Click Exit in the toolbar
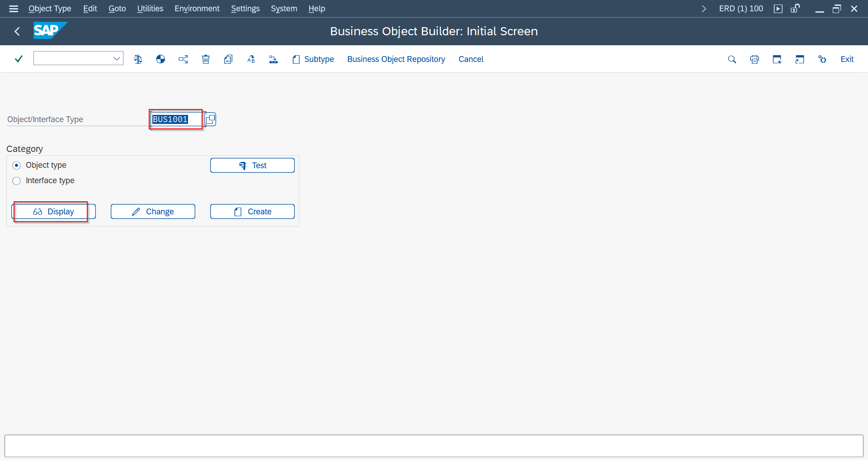Viewport: 868px width, 460px height. (847, 59)
